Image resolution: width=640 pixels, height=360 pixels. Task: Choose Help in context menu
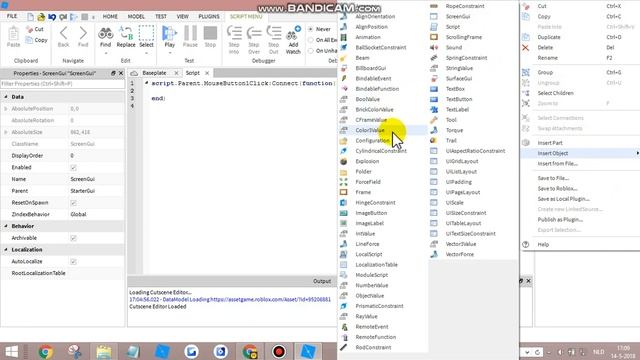pyautogui.click(x=543, y=244)
